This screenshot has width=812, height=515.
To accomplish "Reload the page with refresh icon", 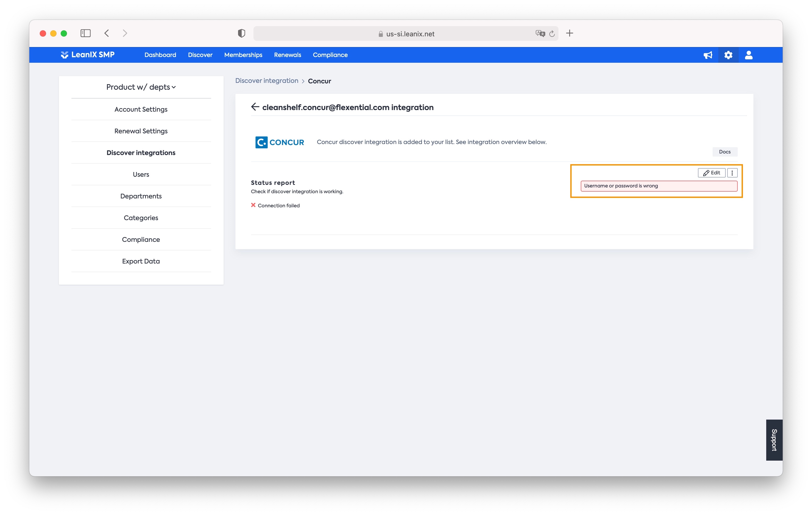I will coord(552,34).
